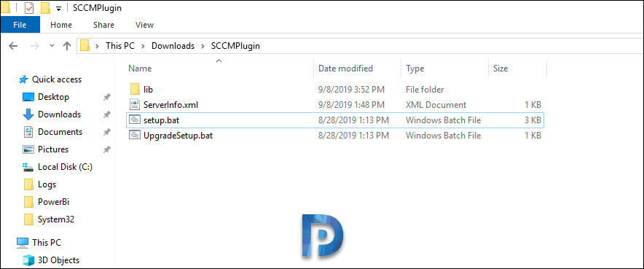Click the New Folder icon in quick access toolbar
This screenshot has width=644, height=269.
46,7
